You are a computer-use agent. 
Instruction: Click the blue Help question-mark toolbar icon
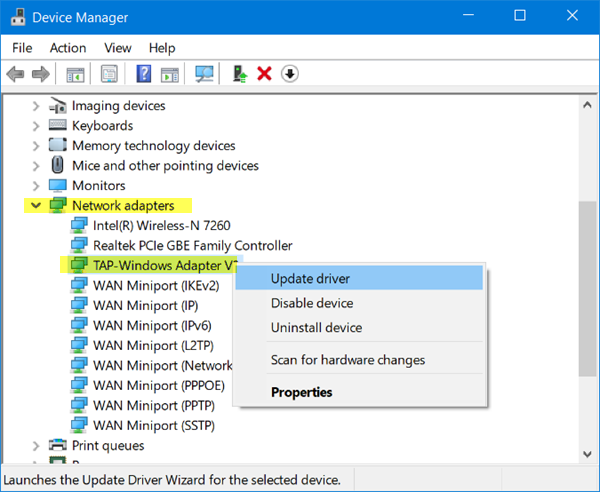tap(144, 74)
